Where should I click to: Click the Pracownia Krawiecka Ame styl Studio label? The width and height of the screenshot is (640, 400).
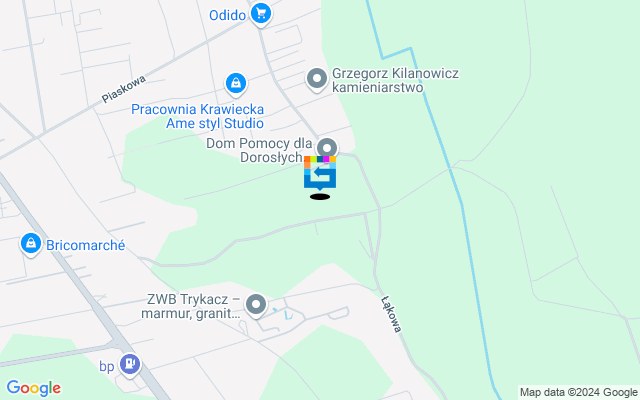point(198,116)
